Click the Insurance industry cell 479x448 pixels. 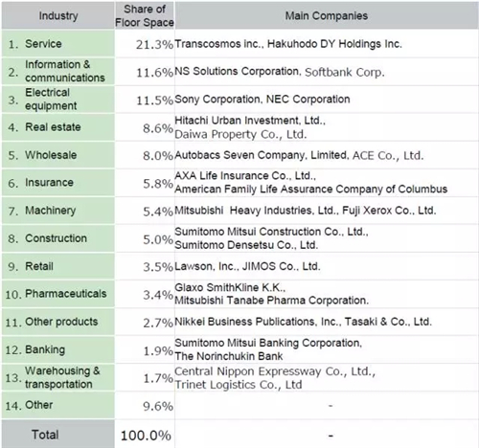pos(58,183)
